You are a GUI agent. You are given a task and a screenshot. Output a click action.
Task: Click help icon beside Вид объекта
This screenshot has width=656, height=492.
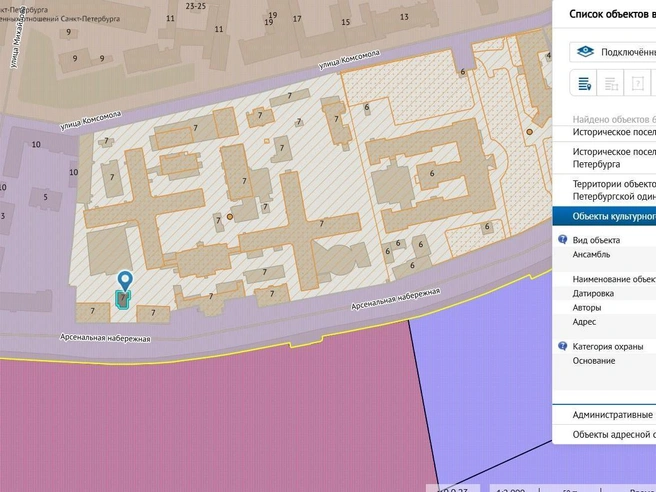click(x=563, y=240)
